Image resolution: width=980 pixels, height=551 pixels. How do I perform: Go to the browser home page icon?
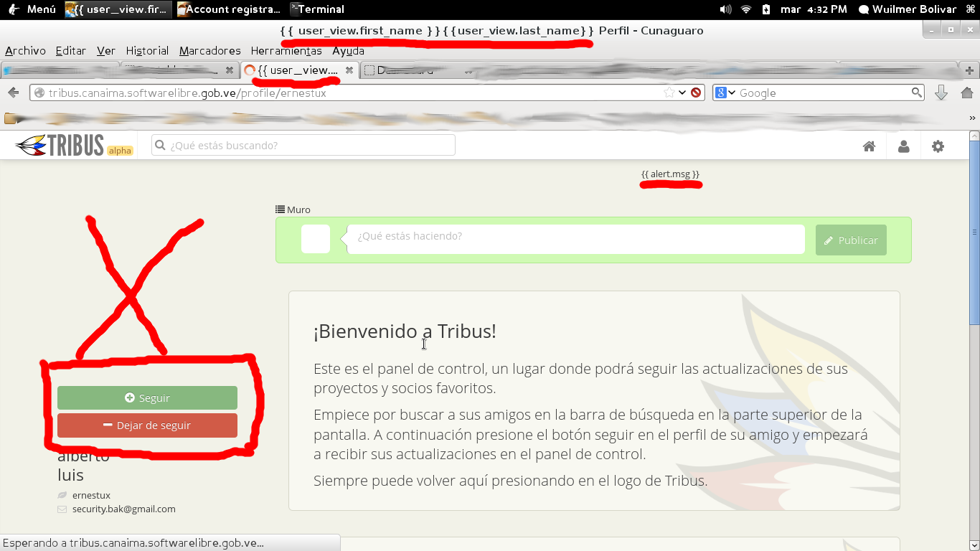pyautogui.click(x=966, y=93)
